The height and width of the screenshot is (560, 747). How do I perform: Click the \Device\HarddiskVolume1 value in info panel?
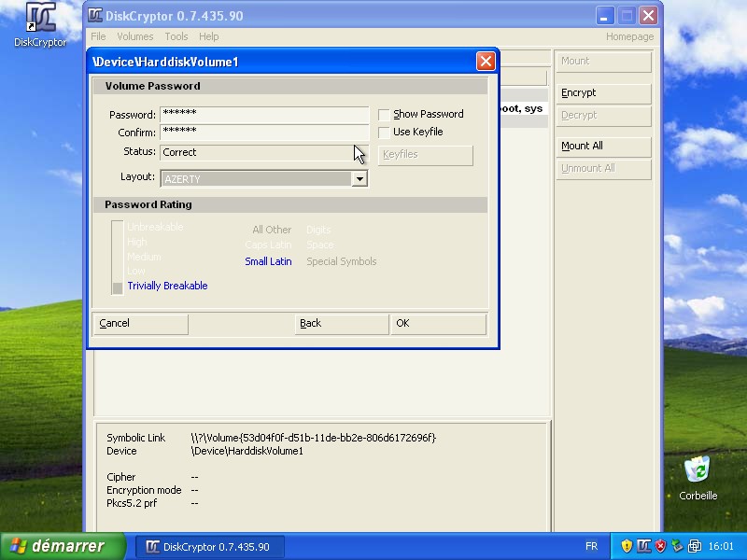(247, 451)
